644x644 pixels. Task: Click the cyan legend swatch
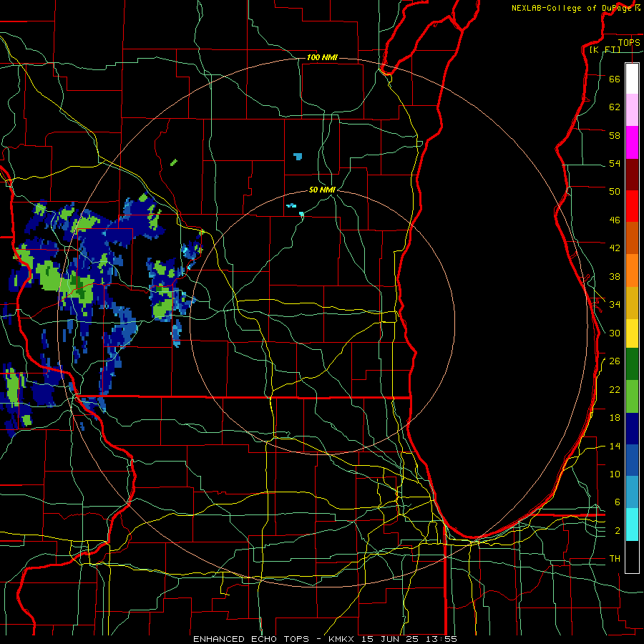[632, 525]
